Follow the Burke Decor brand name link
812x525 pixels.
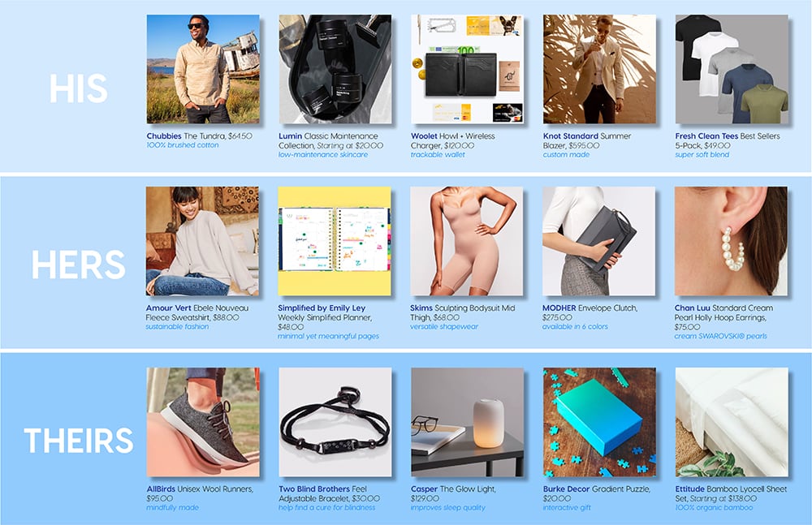click(567, 488)
